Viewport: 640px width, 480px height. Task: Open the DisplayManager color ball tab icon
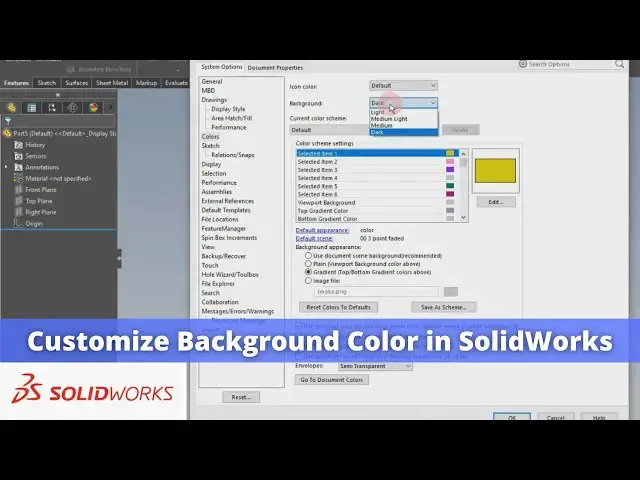[93, 107]
